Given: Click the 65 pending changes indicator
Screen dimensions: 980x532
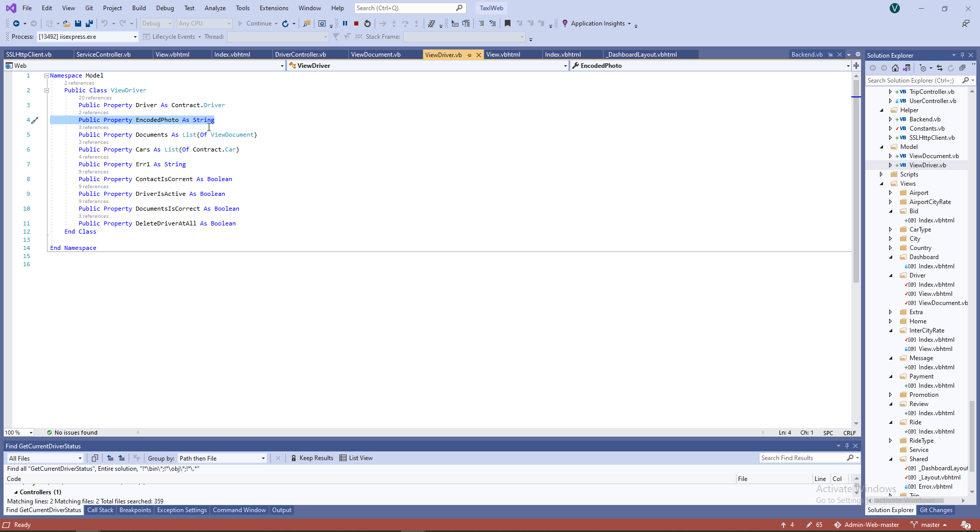Looking at the screenshot, I should (x=815, y=525).
